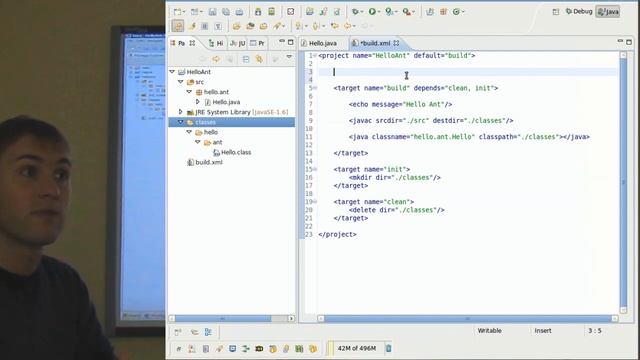The height and width of the screenshot is (360, 640).
Task: Select build.xml in the project tree
Action: (209, 162)
